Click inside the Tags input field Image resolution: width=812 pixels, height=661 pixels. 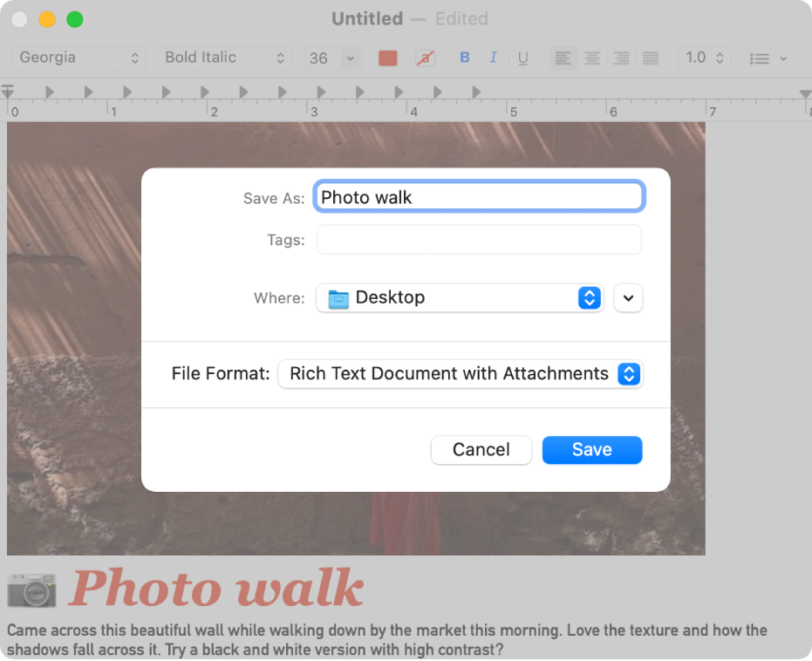[479, 239]
